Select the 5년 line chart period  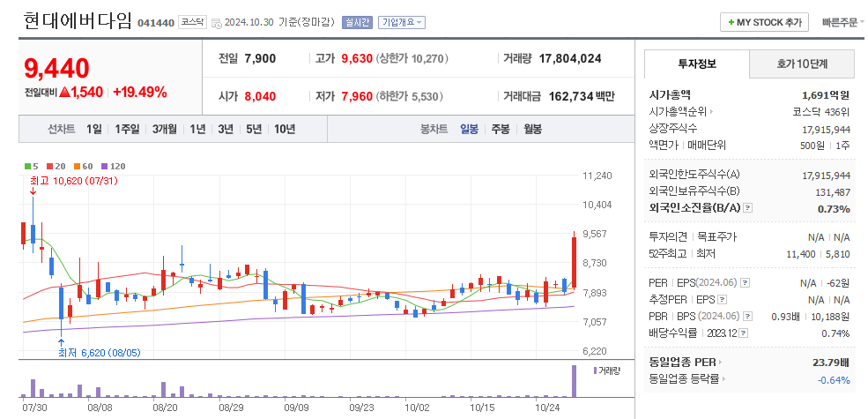(254, 129)
